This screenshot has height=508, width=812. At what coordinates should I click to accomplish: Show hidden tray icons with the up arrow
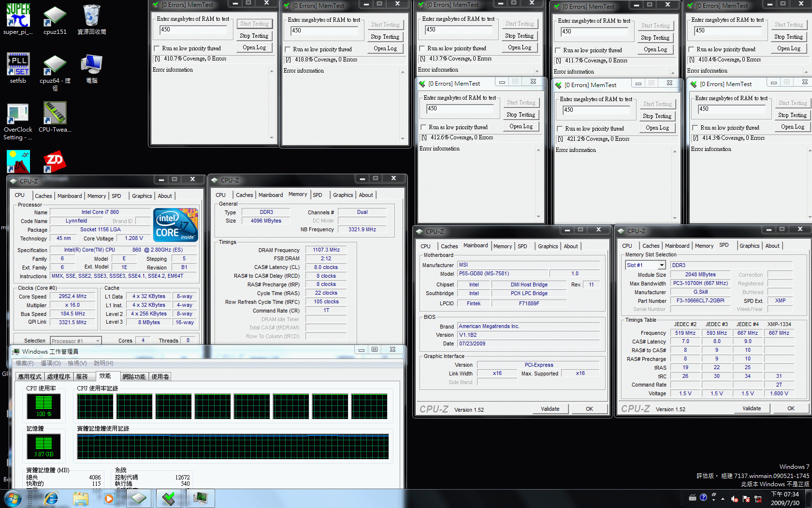pyautogui.click(x=723, y=499)
